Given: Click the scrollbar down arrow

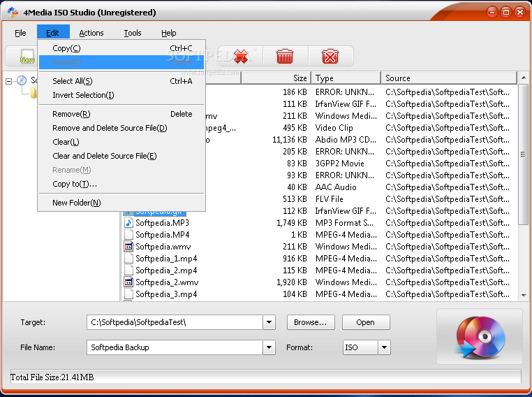Looking at the screenshot, I should pos(524,295).
